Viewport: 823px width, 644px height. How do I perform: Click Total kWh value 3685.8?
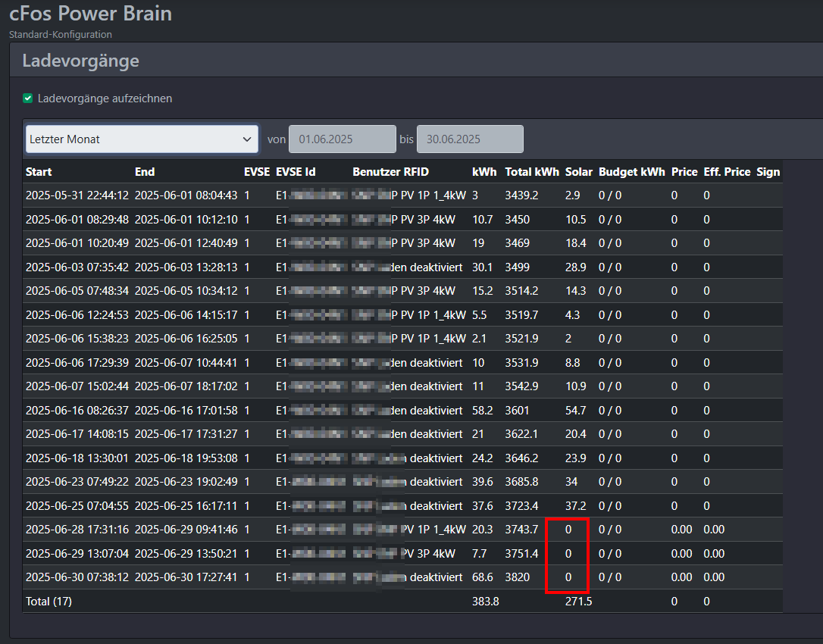pyautogui.click(x=521, y=482)
